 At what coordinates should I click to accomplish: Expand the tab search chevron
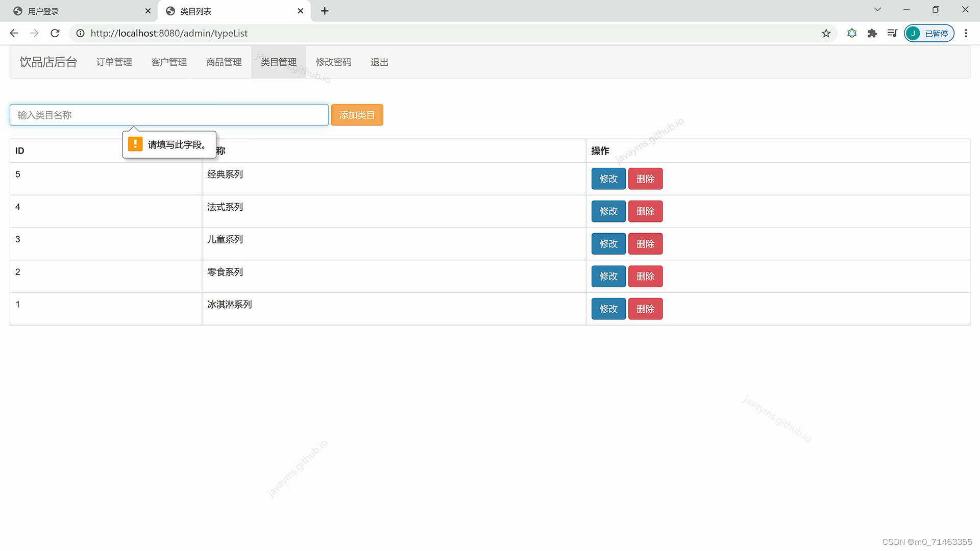(x=877, y=10)
